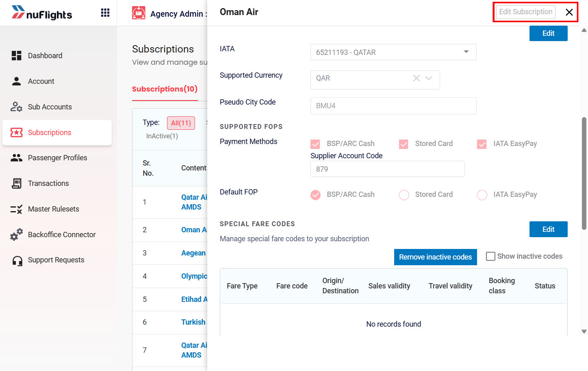Enable Show inactive codes checkbox
This screenshot has height=371, width=588.
(491, 256)
